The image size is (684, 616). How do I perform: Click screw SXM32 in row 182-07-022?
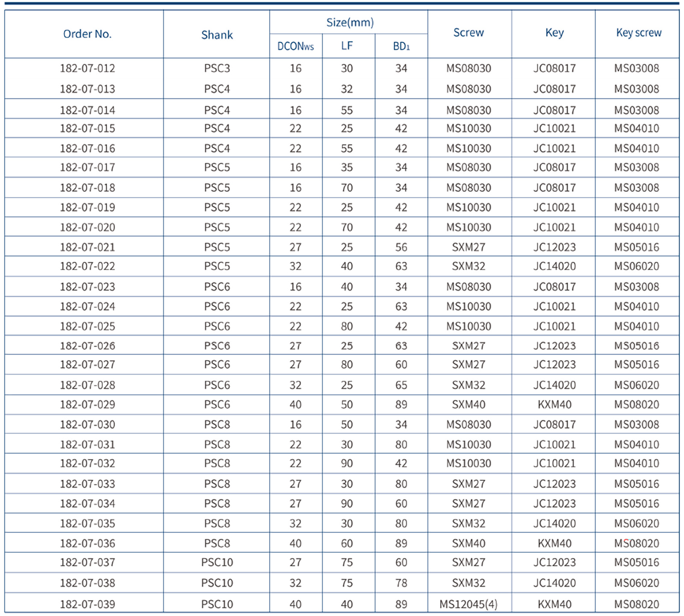tap(469, 267)
